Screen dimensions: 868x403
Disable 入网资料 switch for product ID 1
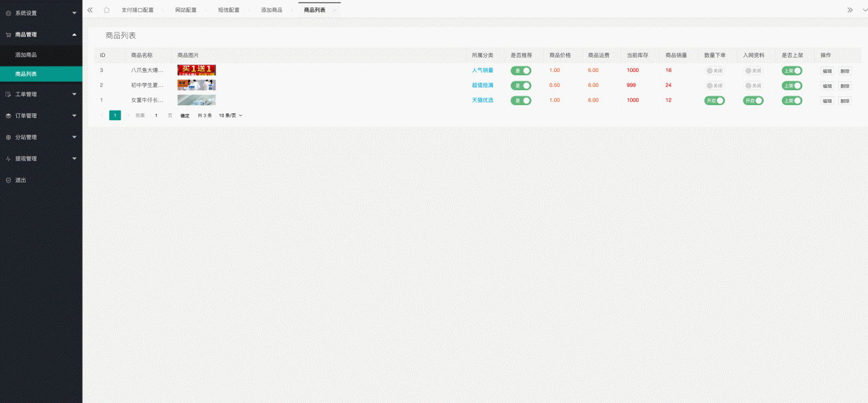pyautogui.click(x=753, y=100)
